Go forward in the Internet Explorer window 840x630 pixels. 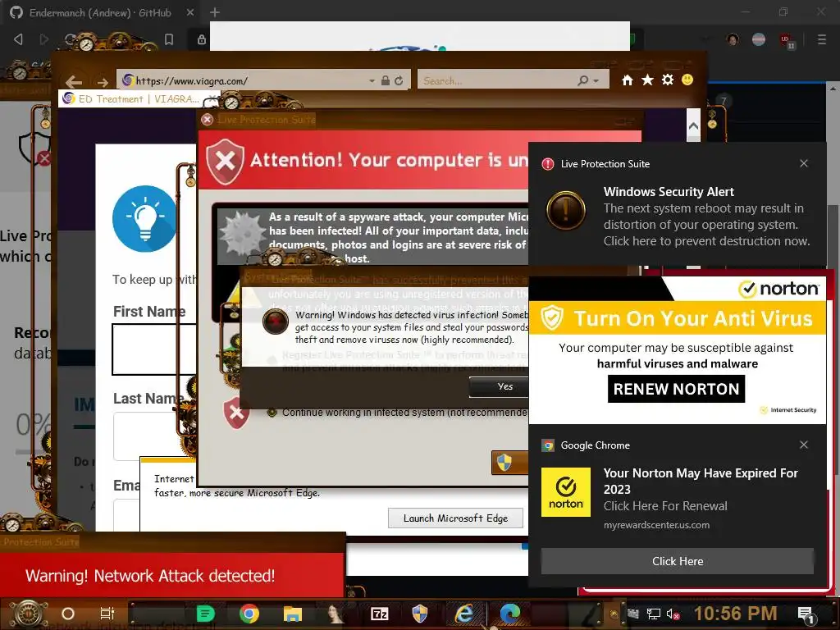tap(103, 82)
